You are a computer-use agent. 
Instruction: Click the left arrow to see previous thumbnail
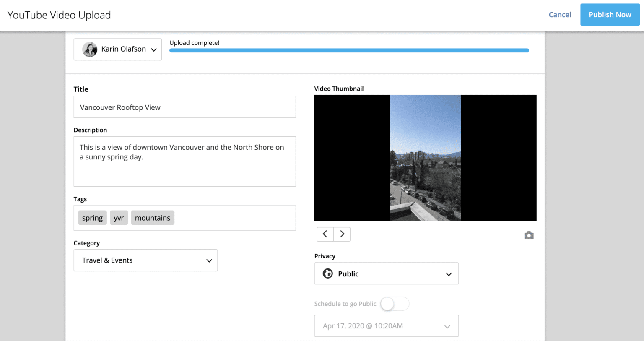click(325, 234)
